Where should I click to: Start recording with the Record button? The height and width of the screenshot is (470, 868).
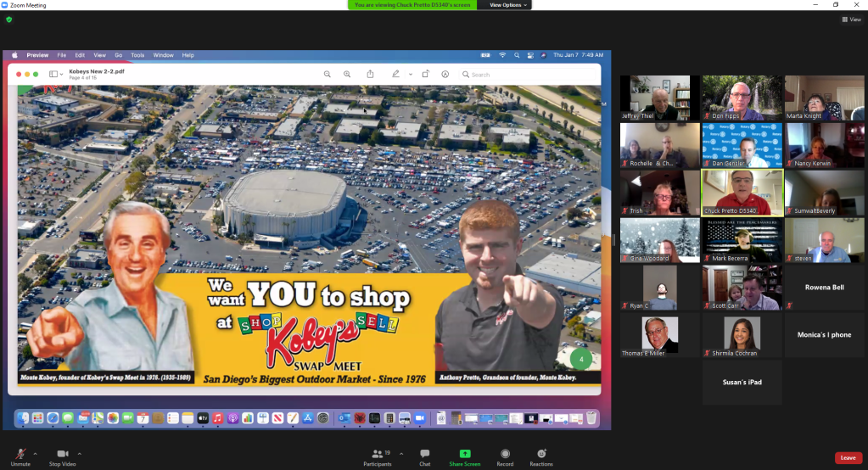pos(505,455)
